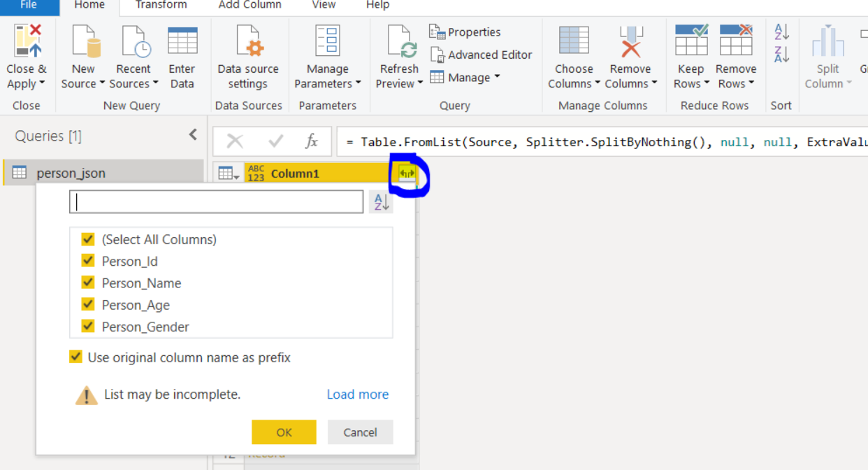Launch the Advanced Editor

click(481, 55)
